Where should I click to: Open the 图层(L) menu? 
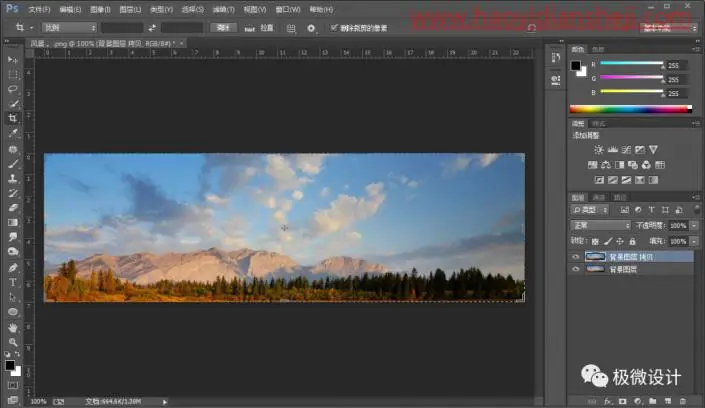[x=130, y=9]
